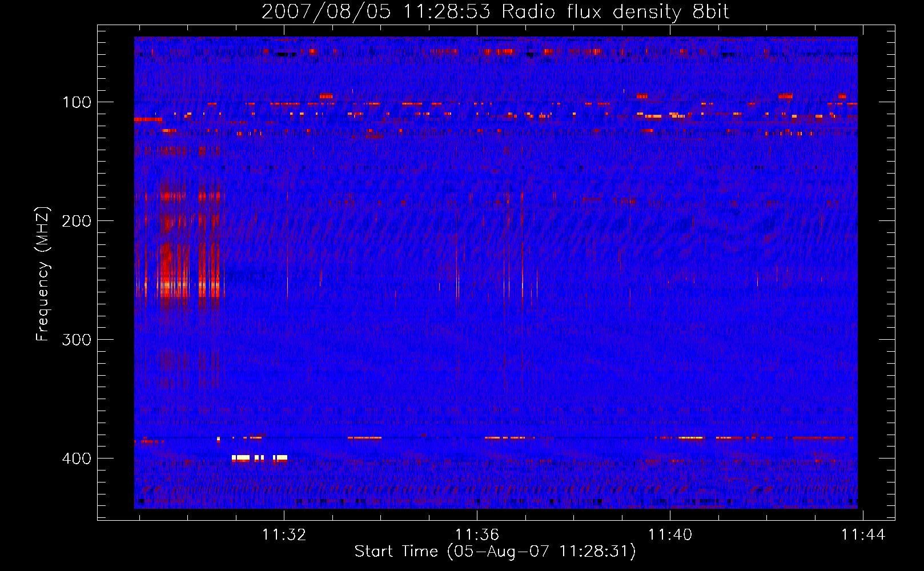Click the 11:40 time tick label
Viewport: 924px width, 571px height.
tap(670, 534)
